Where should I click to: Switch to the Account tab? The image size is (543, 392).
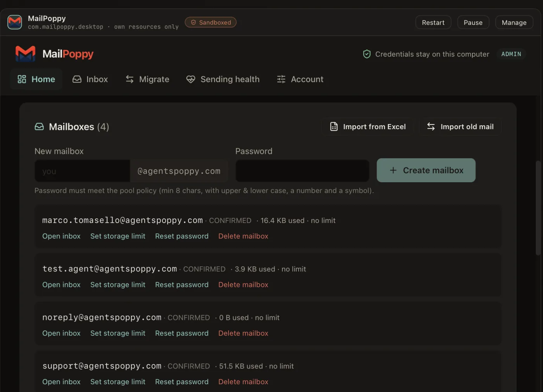pos(300,79)
